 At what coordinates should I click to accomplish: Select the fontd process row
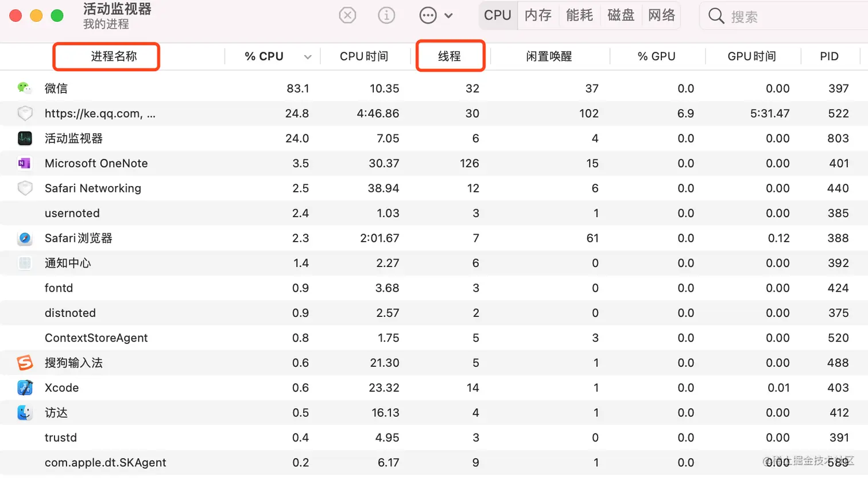point(434,288)
